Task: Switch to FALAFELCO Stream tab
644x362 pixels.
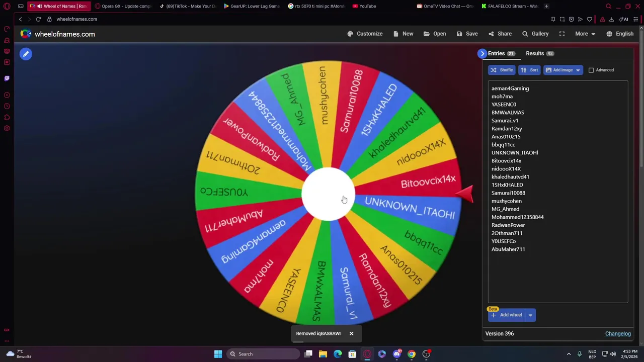Action: click(509, 6)
